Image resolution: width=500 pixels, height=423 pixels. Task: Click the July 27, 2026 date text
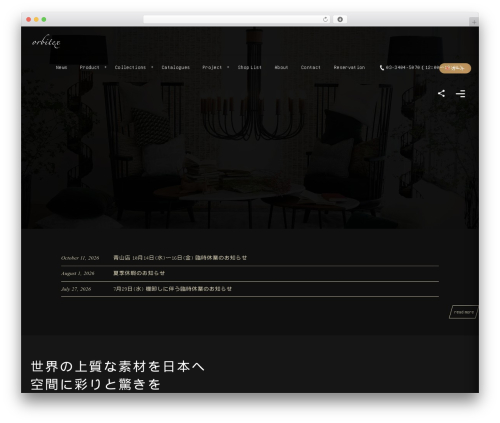76,289
